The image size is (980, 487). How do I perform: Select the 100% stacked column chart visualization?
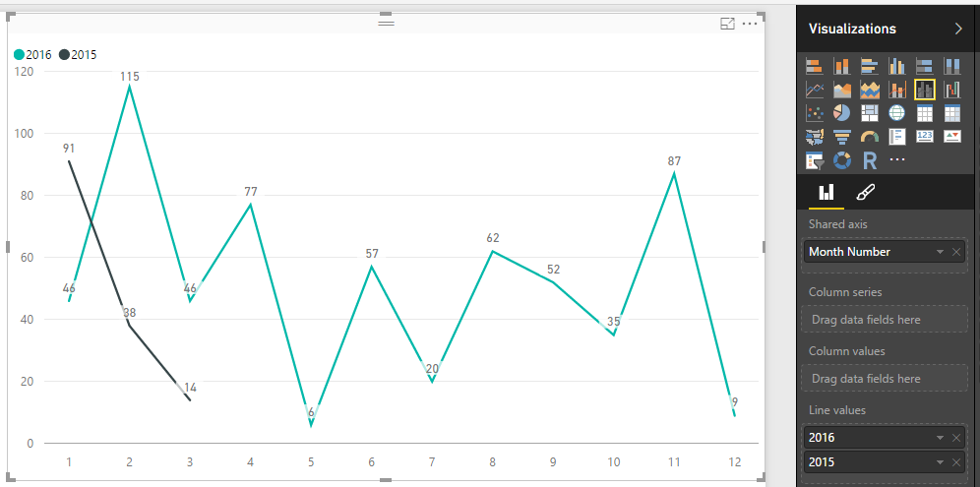coord(951,66)
